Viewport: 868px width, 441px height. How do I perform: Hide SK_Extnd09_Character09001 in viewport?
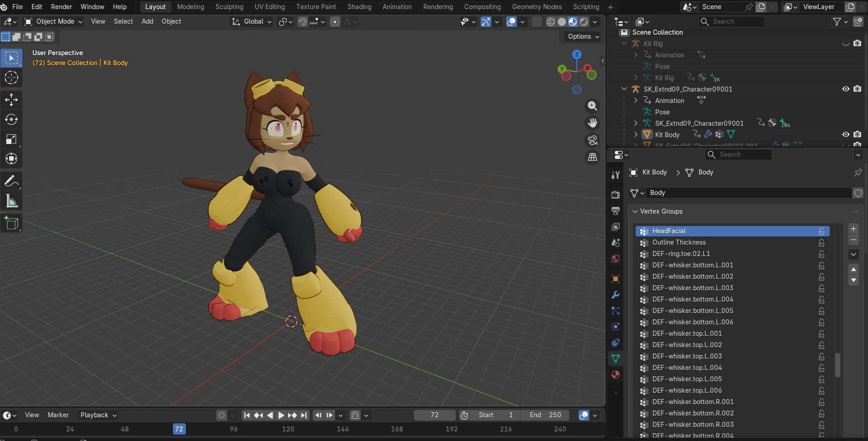click(x=846, y=89)
